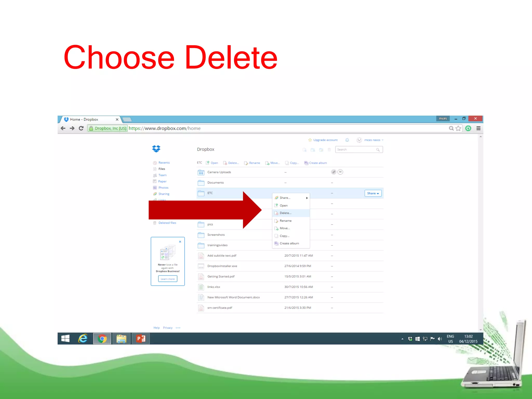532x399 pixels.
Task: Click the Dropbox tray icon
Action: 410,339
